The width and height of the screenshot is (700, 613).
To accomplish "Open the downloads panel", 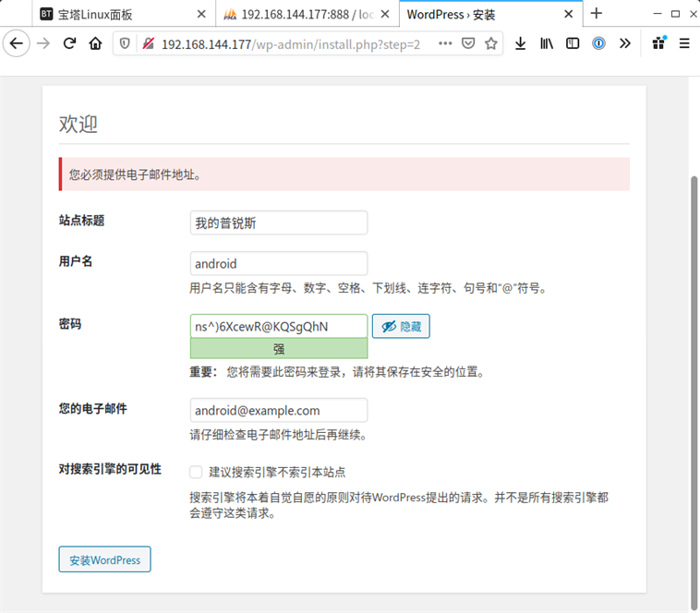I will point(520,43).
